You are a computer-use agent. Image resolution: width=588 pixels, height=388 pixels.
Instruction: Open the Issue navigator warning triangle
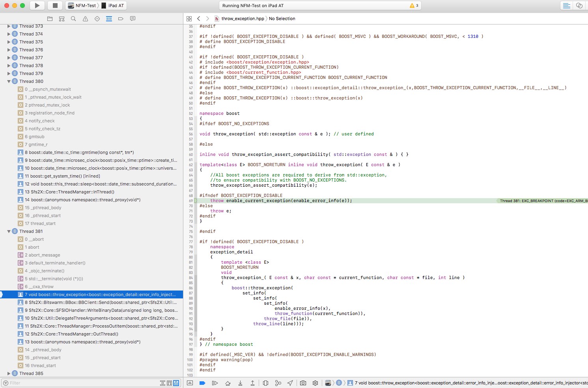click(85, 19)
